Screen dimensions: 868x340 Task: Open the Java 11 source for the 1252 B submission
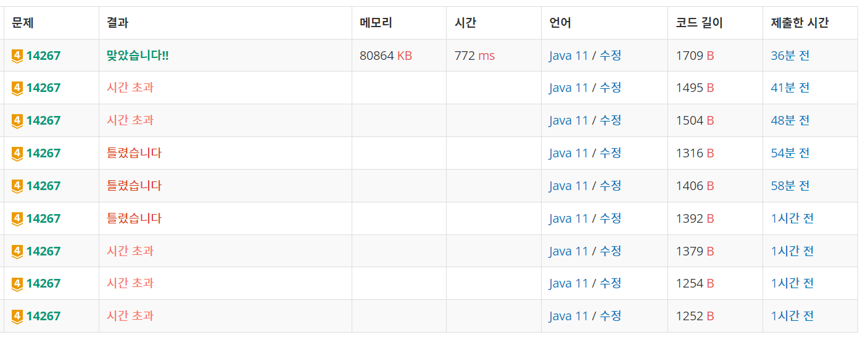(569, 316)
